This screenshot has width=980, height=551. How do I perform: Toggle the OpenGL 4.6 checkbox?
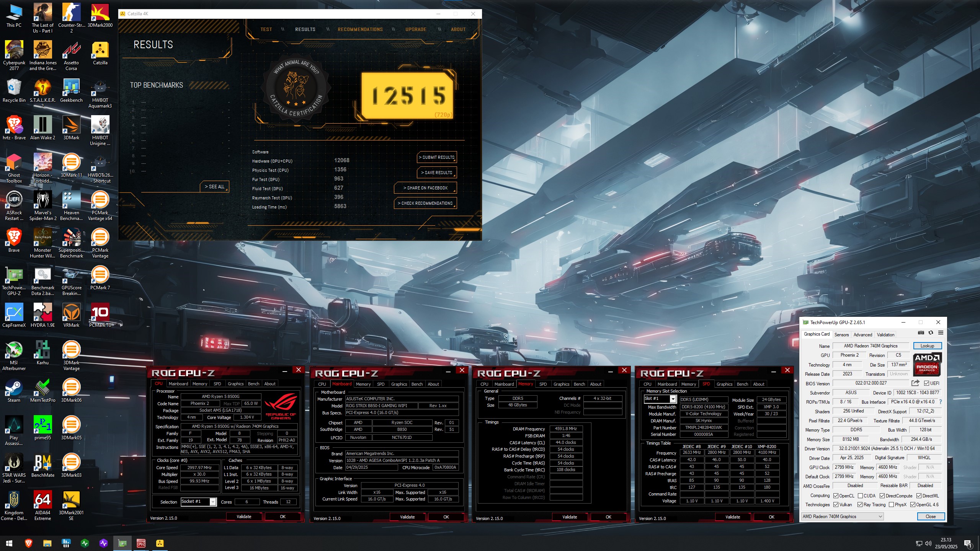click(913, 505)
